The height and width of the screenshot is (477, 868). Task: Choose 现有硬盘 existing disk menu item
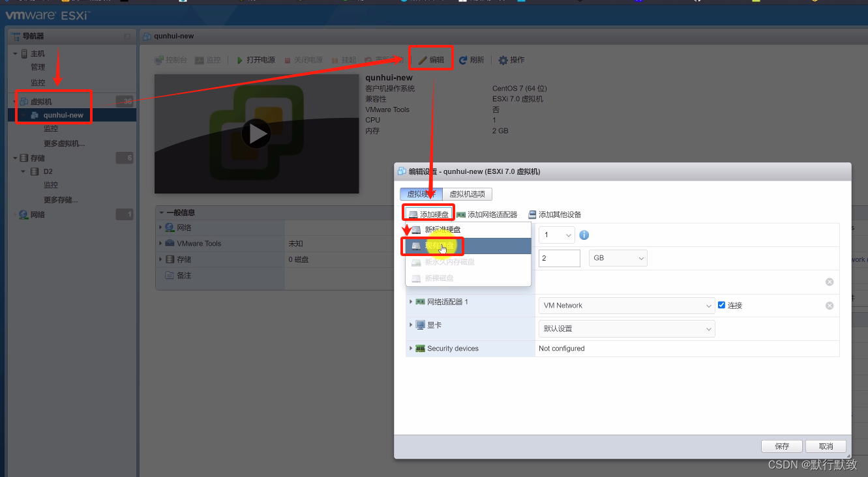tap(468, 246)
